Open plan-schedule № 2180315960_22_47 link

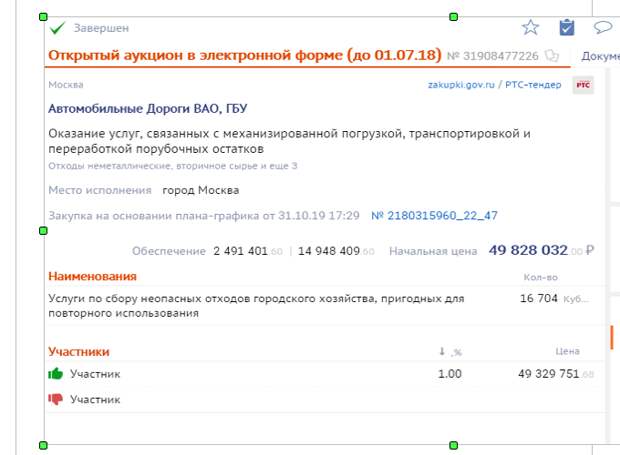434,215
